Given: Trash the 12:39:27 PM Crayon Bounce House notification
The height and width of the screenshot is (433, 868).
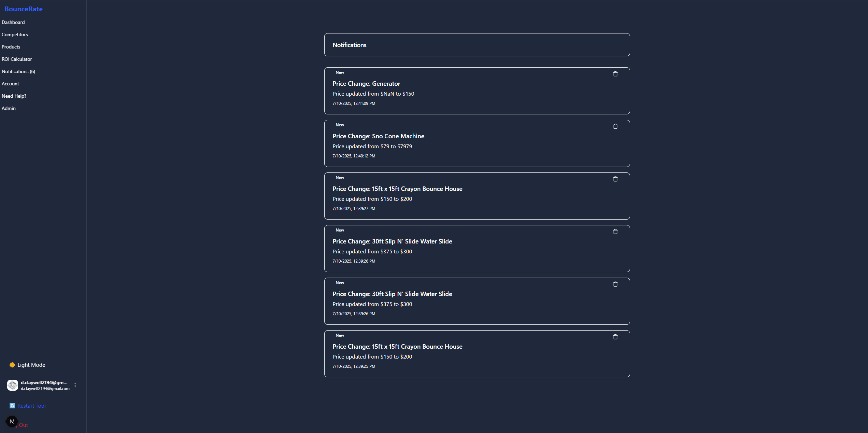Looking at the screenshot, I should click(x=615, y=179).
